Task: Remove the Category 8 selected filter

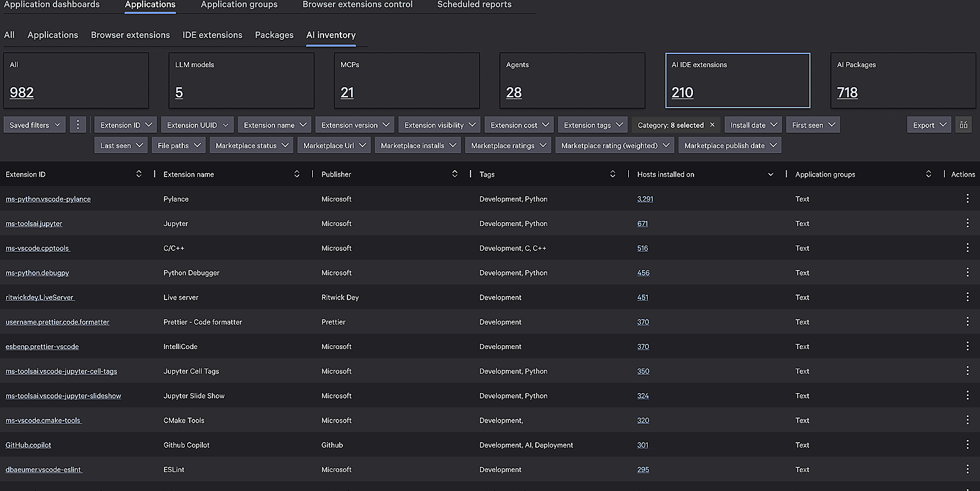Action: 712,125
